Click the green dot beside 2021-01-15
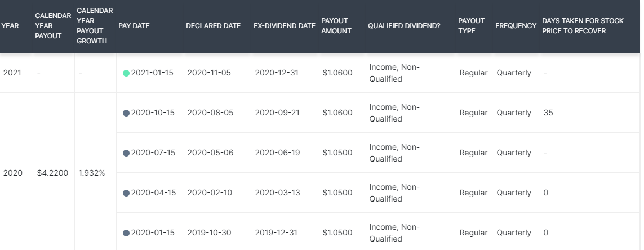The width and height of the screenshot is (644, 250). coord(126,73)
